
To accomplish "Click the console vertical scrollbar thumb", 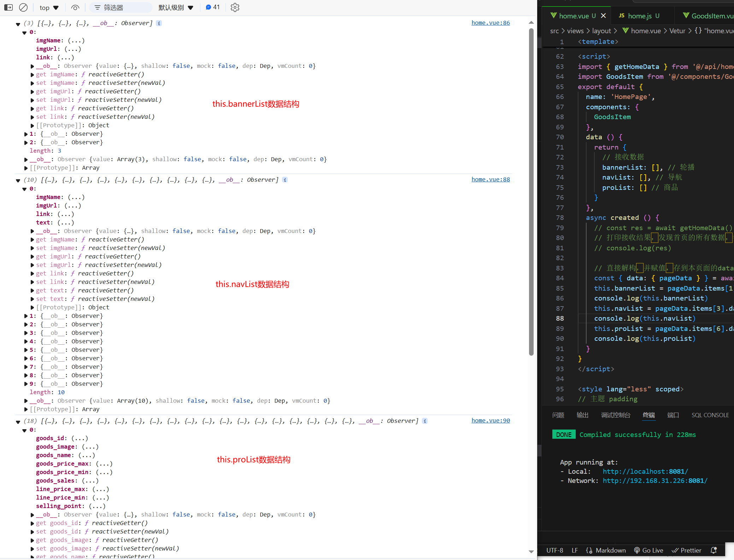I will pos(531,192).
